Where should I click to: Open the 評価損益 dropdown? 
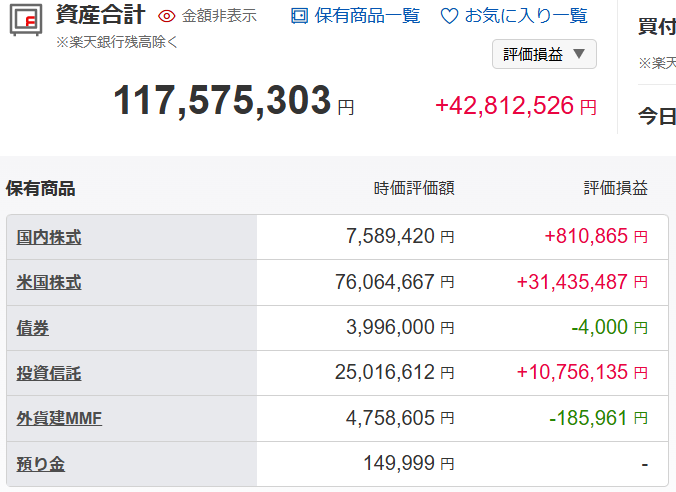point(544,54)
